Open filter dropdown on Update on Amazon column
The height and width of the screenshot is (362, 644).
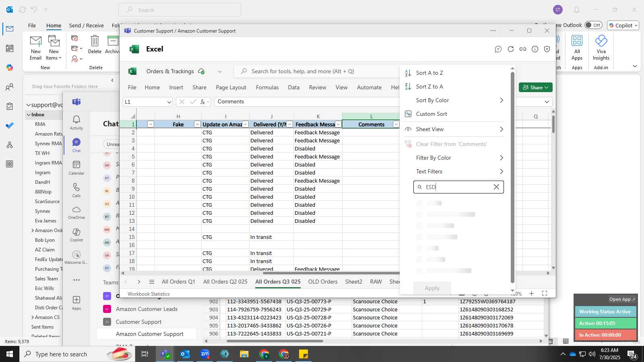click(x=245, y=124)
